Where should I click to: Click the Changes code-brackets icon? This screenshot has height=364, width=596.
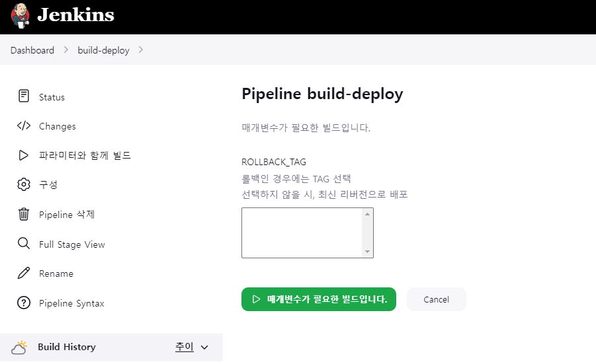coord(24,126)
